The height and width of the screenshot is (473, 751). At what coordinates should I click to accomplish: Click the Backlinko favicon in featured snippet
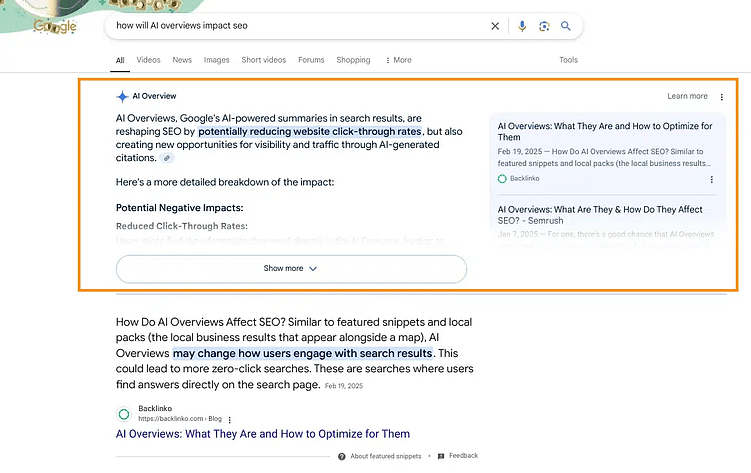124,414
